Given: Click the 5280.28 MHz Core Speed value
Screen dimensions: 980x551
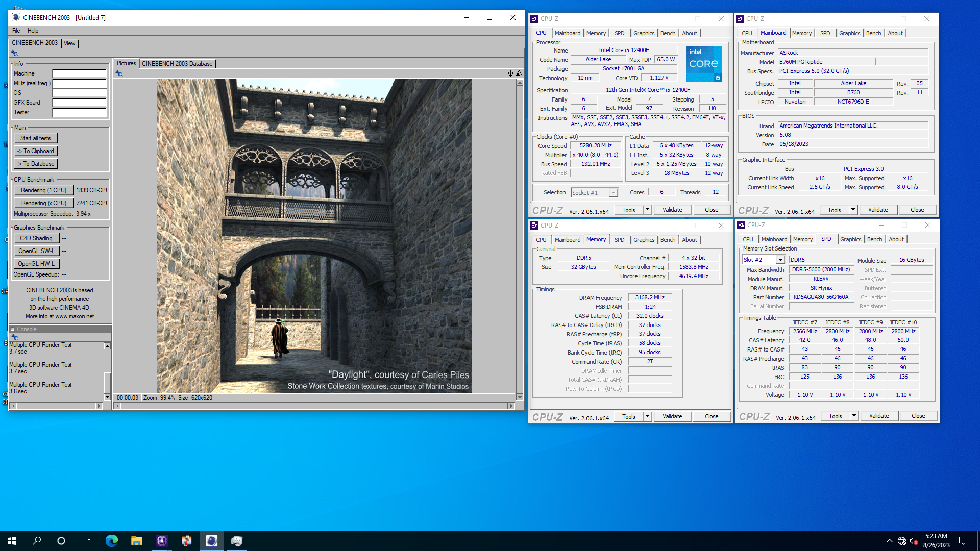Looking at the screenshot, I should click(x=596, y=145).
